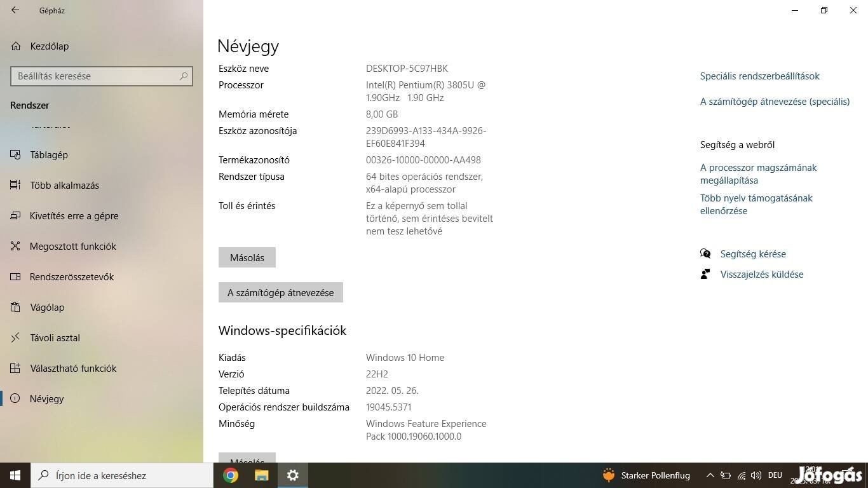Screen dimensions: 868x488
Task: Click the battery power tray icon
Action: click(725, 475)
